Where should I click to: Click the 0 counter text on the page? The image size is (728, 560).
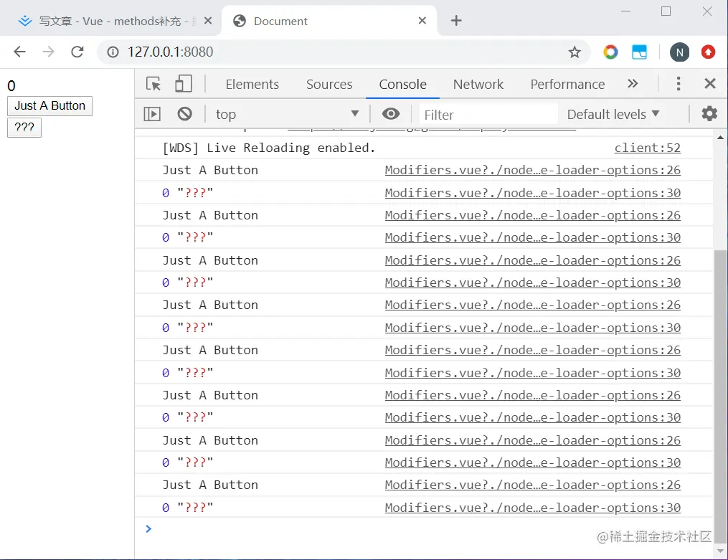click(x=11, y=86)
